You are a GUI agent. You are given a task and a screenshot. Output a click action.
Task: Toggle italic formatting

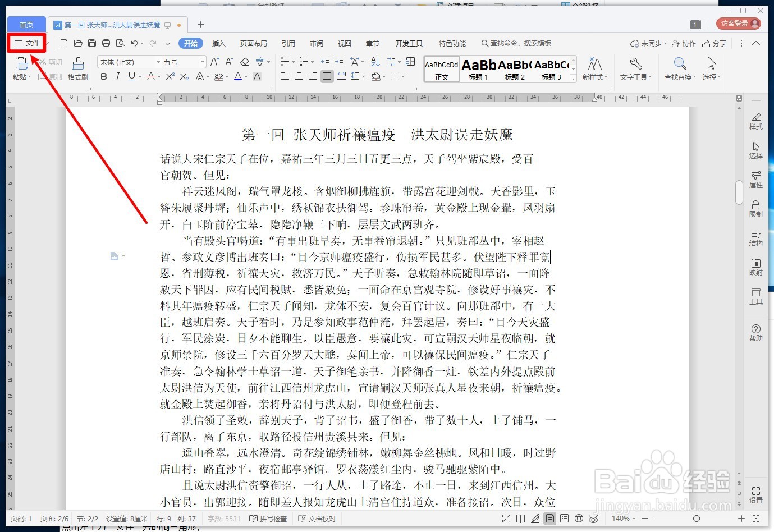point(117,77)
